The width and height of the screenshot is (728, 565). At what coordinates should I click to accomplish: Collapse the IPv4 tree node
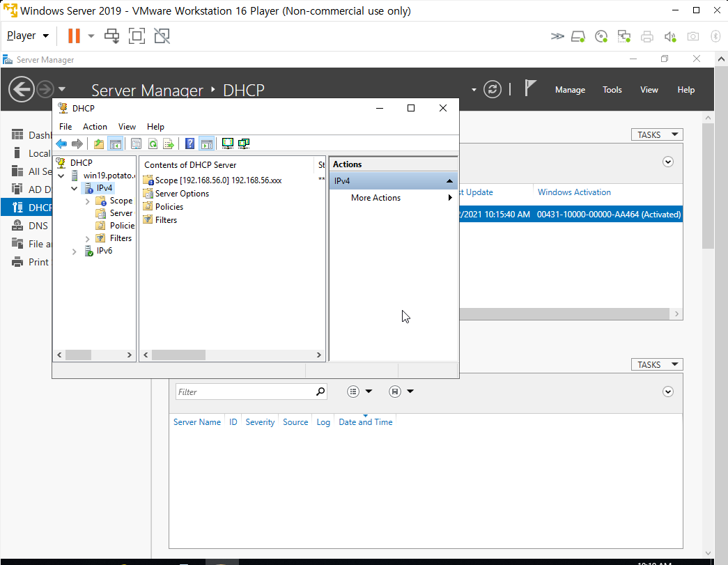75,189
